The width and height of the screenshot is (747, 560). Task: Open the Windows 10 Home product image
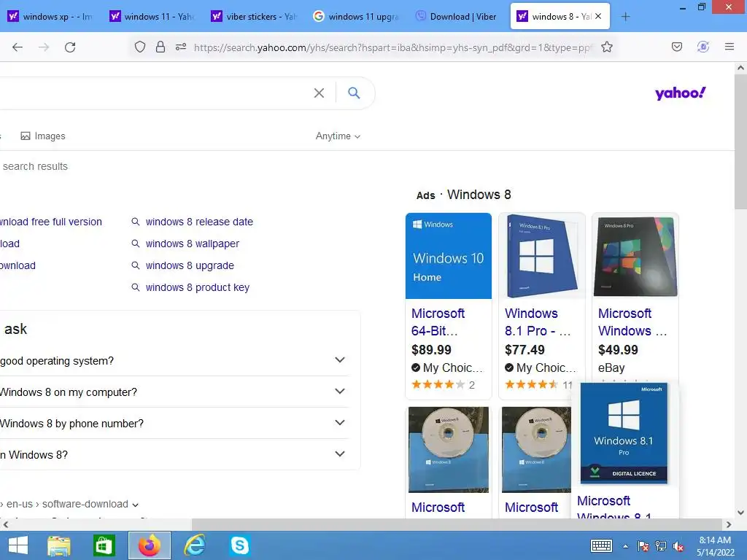point(449,256)
